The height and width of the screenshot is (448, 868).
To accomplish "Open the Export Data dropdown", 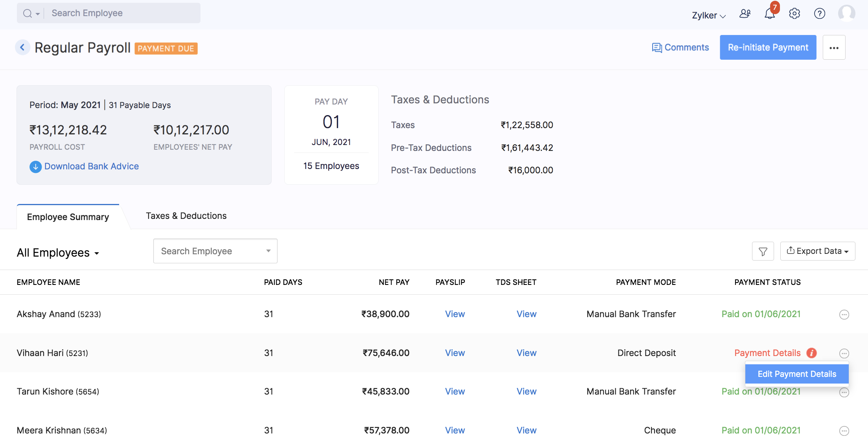I will pos(817,251).
